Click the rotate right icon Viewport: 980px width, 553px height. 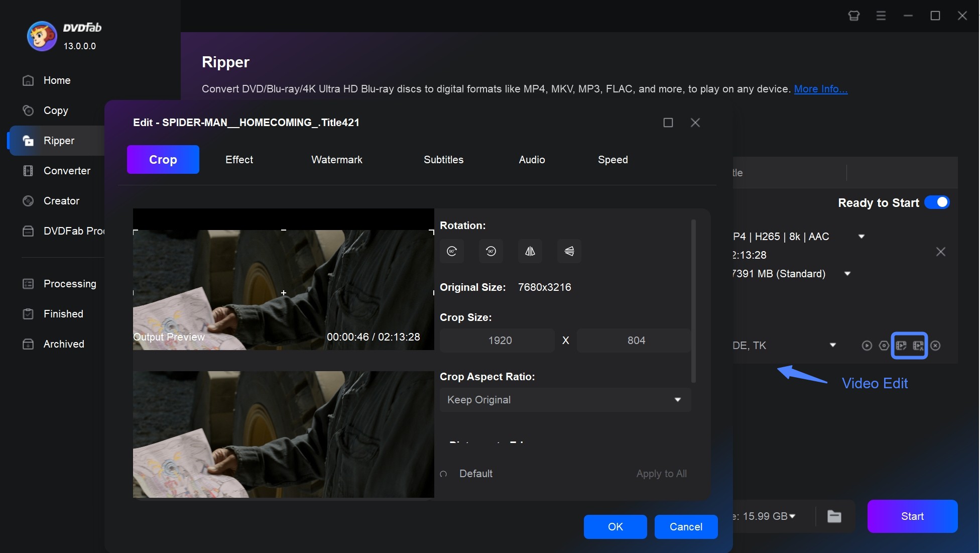(x=452, y=251)
